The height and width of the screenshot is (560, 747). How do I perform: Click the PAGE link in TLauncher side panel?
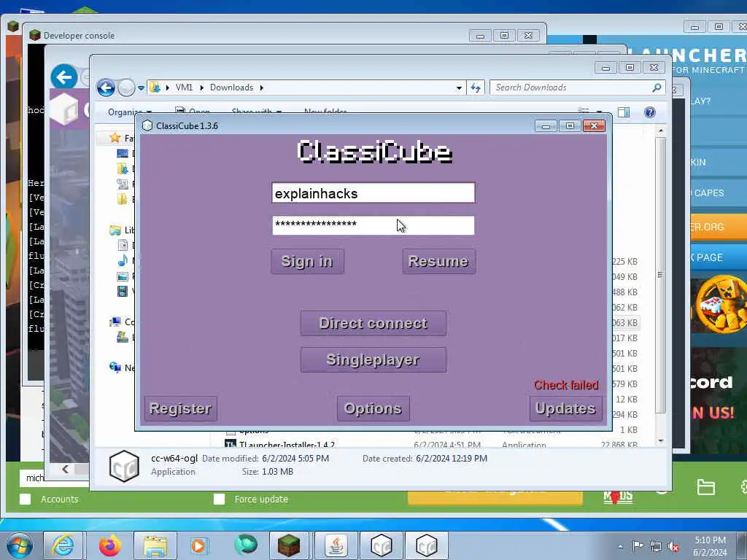coord(709,257)
